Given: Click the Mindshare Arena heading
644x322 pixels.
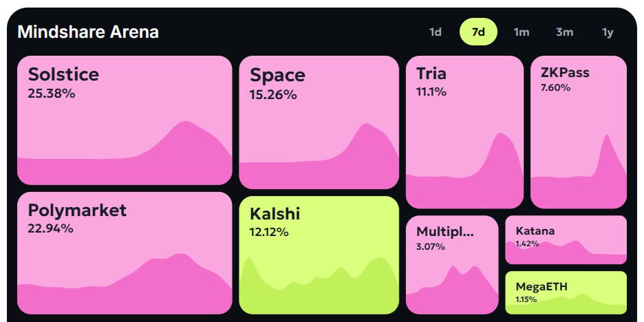Looking at the screenshot, I should point(88,32).
